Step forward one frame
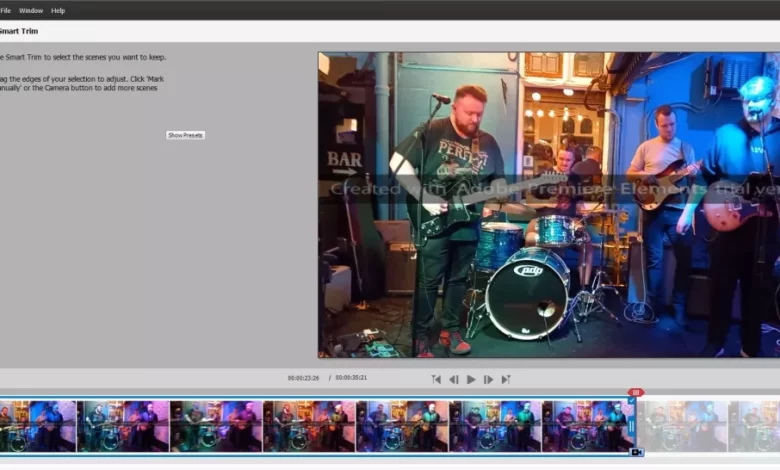Viewport: 780px width, 470px height. click(488, 380)
